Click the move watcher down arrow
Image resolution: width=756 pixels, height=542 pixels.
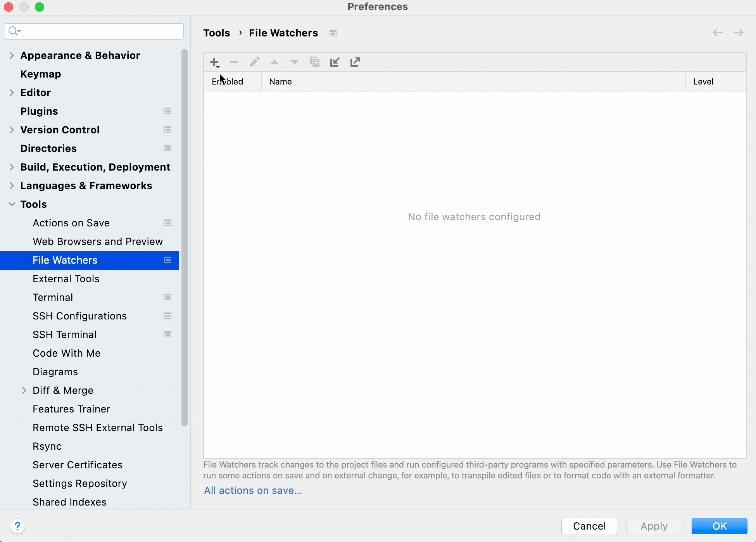coord(294,62)
